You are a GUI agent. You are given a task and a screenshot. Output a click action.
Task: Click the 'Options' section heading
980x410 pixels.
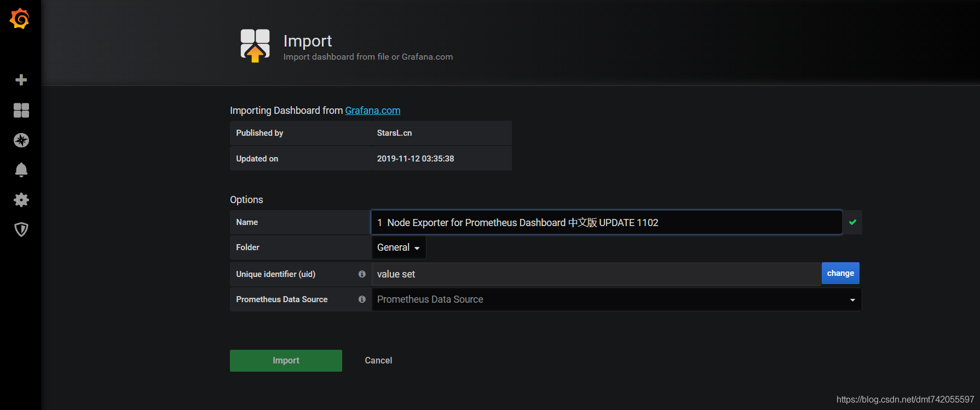246,200
